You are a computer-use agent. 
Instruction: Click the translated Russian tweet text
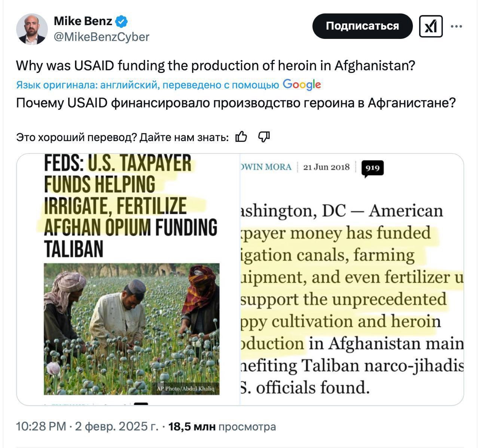tap(236, 103)
